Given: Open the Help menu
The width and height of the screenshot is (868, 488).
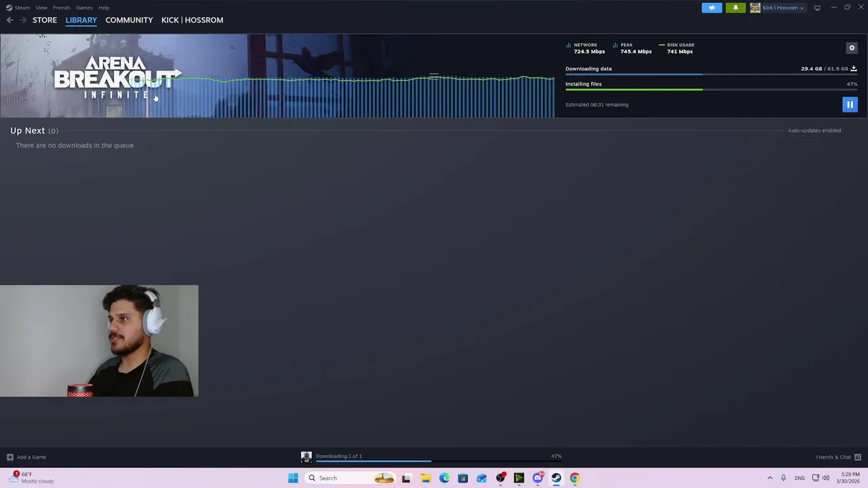Looking at the screenshot, I should [104, 7].
